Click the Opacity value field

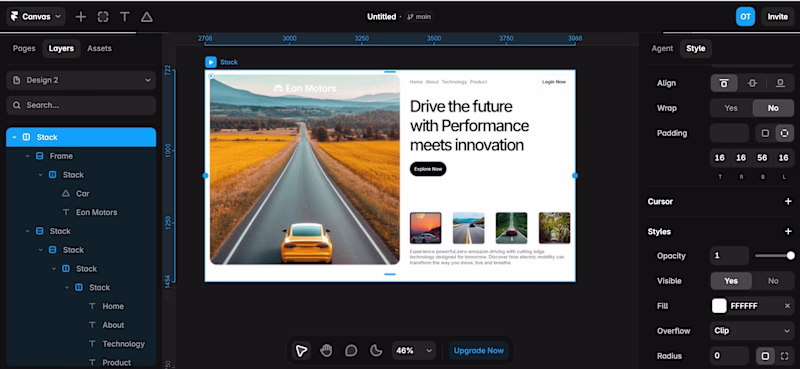click(x=730, y=256)
